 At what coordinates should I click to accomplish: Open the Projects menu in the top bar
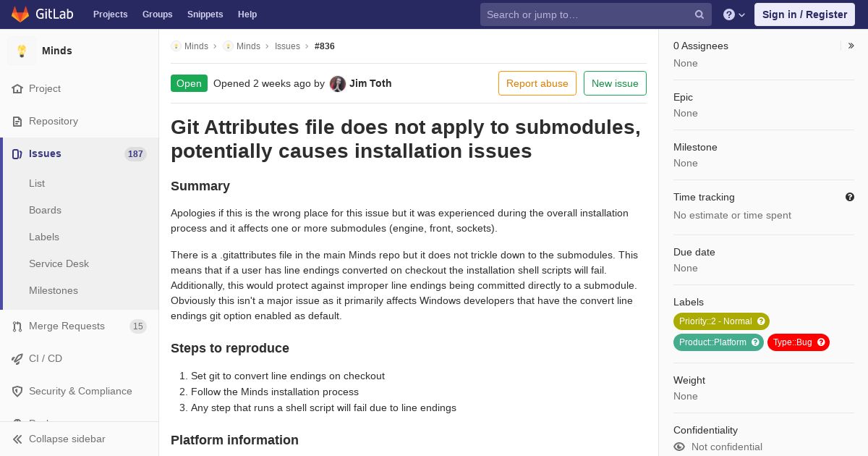(x=110, y=14)
